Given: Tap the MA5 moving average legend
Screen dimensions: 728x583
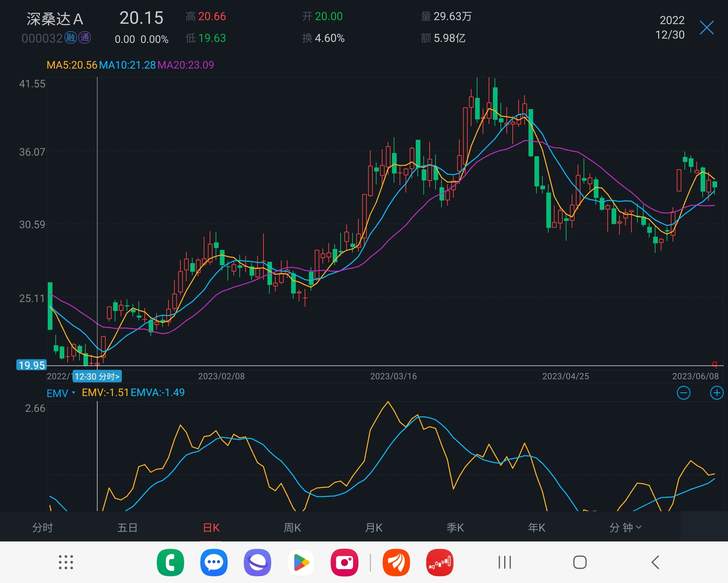Looking at the screenshot, I should (x=72, y=65).
